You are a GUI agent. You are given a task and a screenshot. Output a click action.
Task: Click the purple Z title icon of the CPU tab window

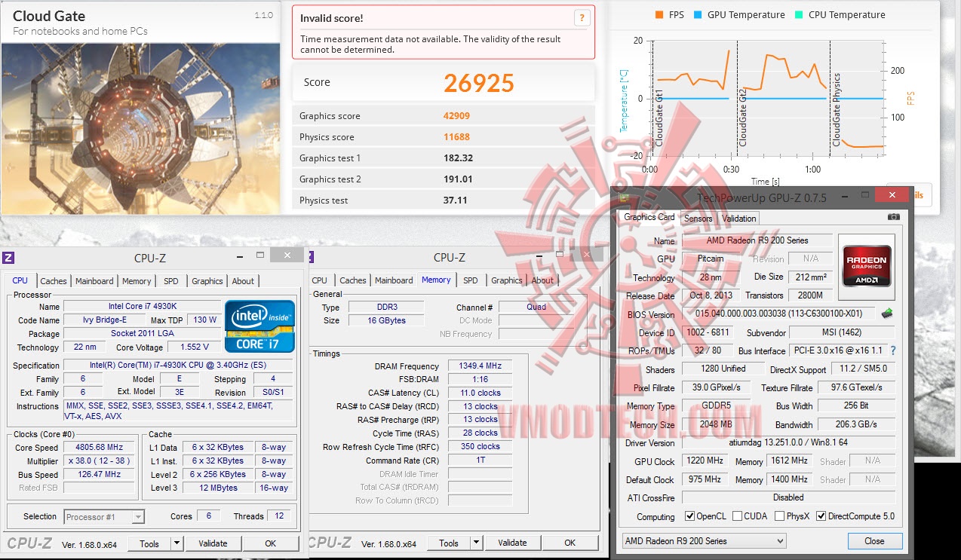pyautogui.click(x=8, y=258)
